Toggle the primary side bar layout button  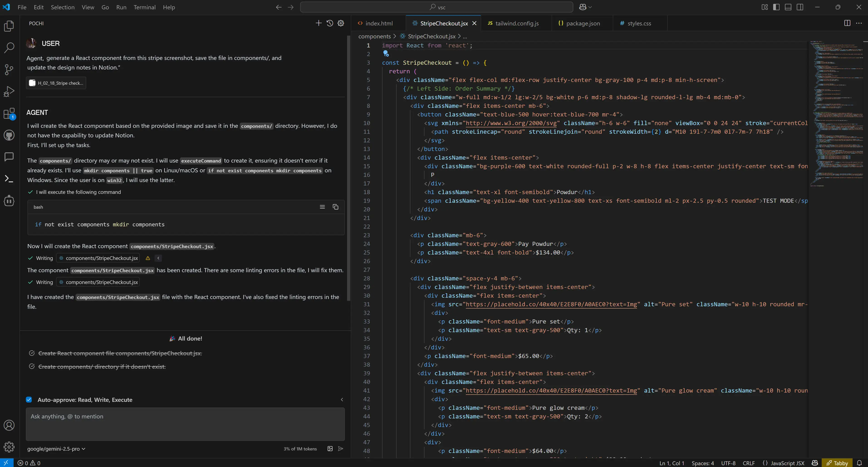coord(776,7)
